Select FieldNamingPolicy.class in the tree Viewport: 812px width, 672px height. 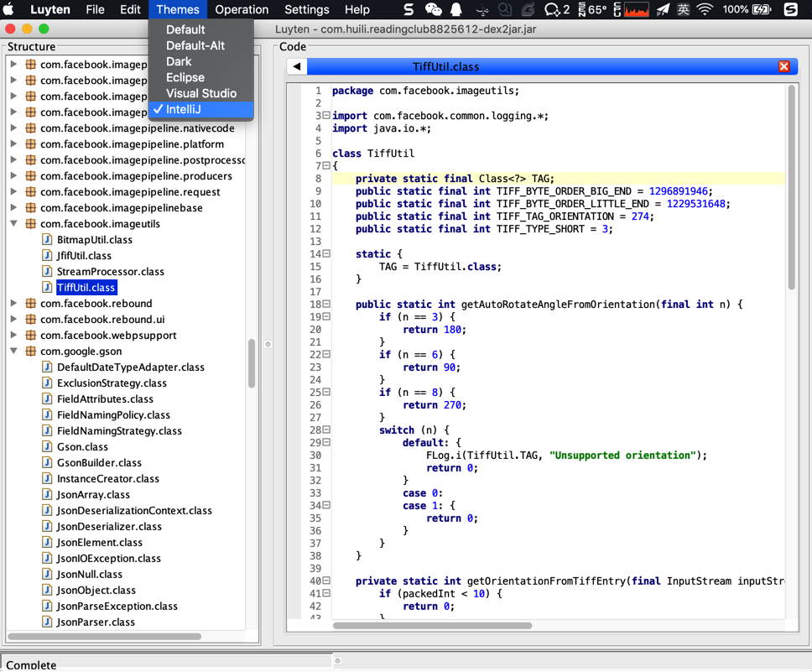coord(113,415)
